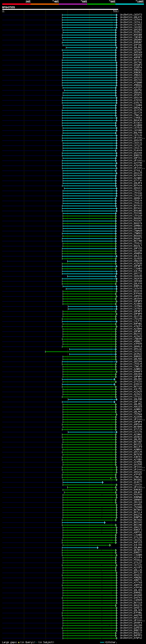
Task: Click label UniRef100_B8BGD2
Action: click(x=131, y=357)
